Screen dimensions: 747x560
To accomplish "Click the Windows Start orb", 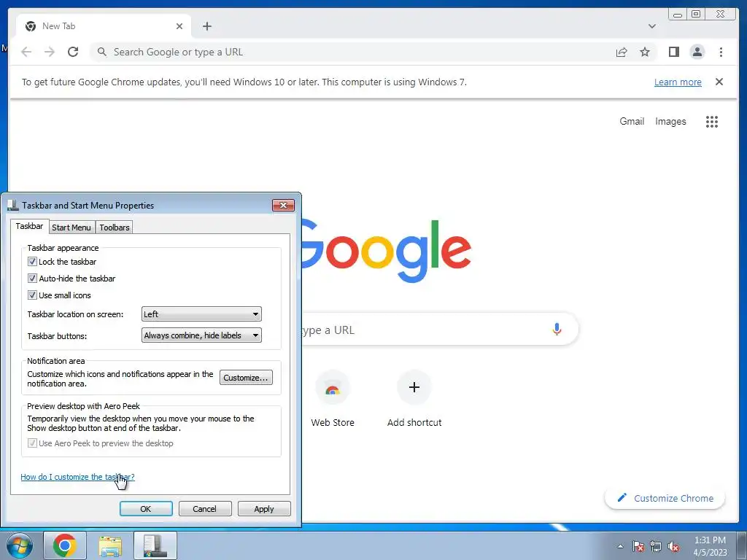I will pyautogui.click(x=20, y=545).
